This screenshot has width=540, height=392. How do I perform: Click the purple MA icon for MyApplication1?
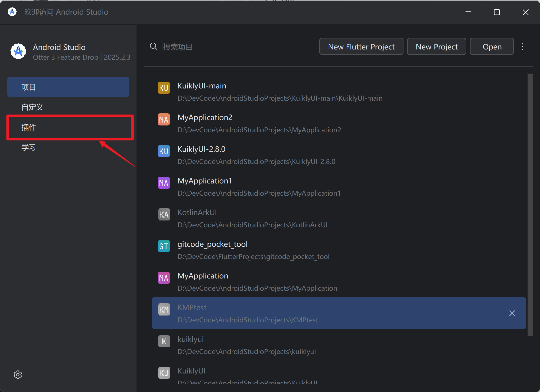[x=164, y=183]
